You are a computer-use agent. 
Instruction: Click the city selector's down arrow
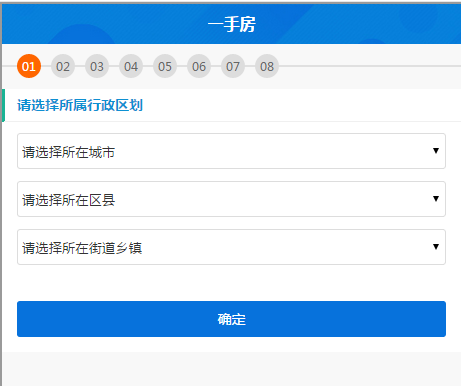pos(436,151)
